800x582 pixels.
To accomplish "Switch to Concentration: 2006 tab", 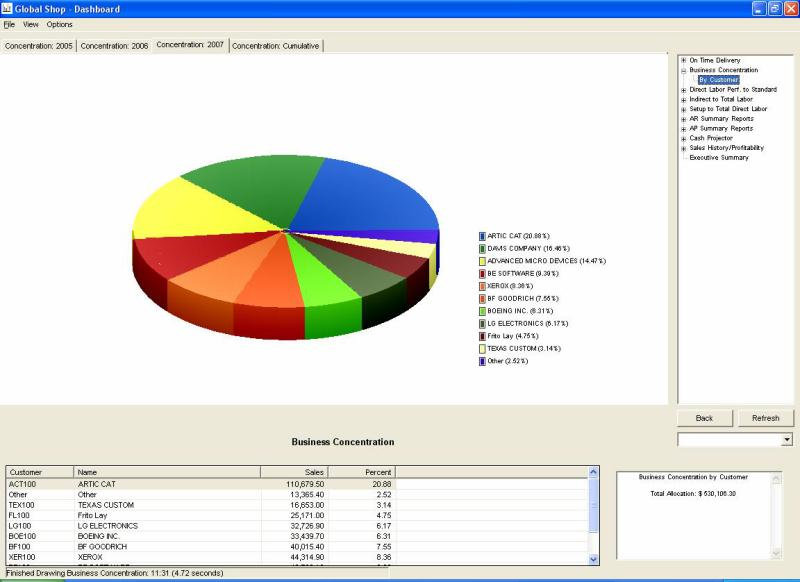I will (x=114, y=46).
